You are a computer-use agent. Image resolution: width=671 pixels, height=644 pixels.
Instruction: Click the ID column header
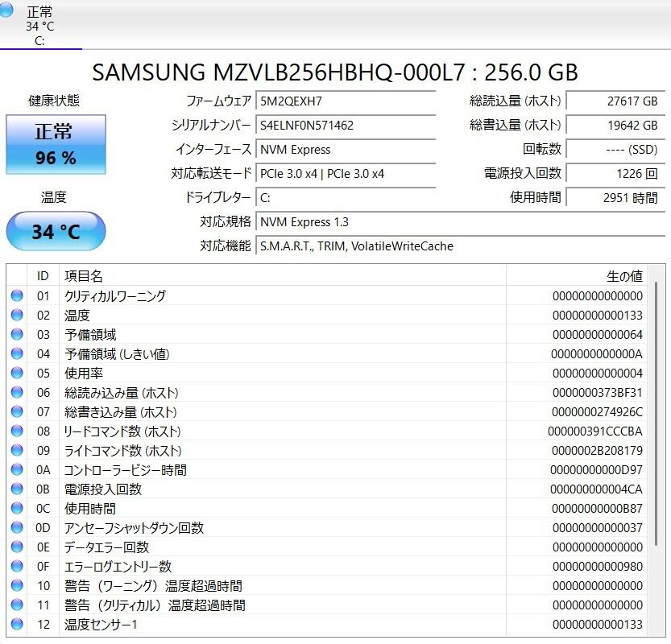point(43,276)
